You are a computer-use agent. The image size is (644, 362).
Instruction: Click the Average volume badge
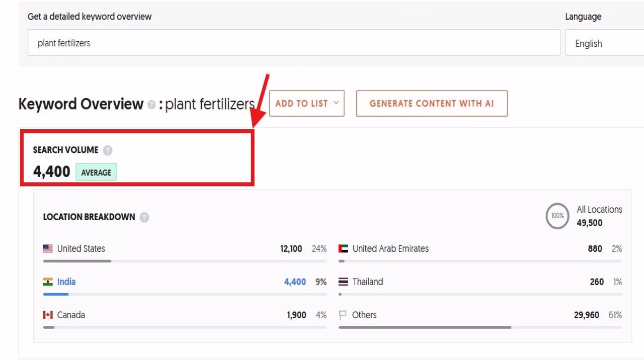(96, 172)
